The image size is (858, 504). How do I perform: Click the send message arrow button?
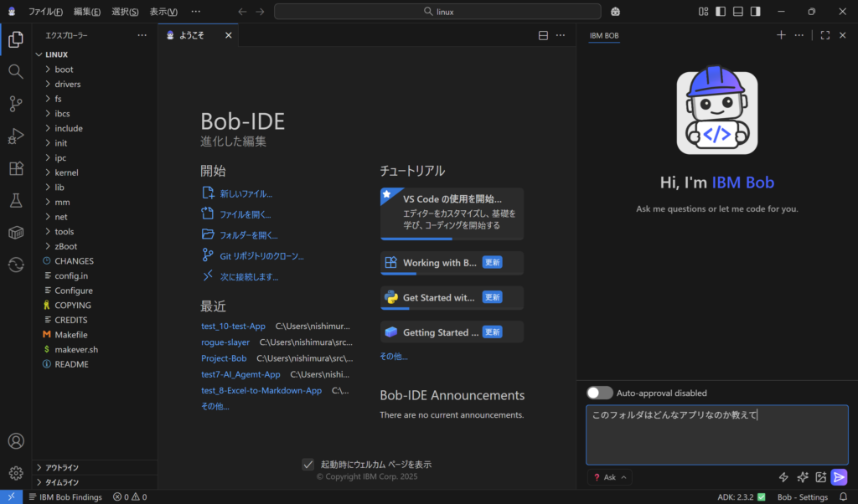coord(839,477)
